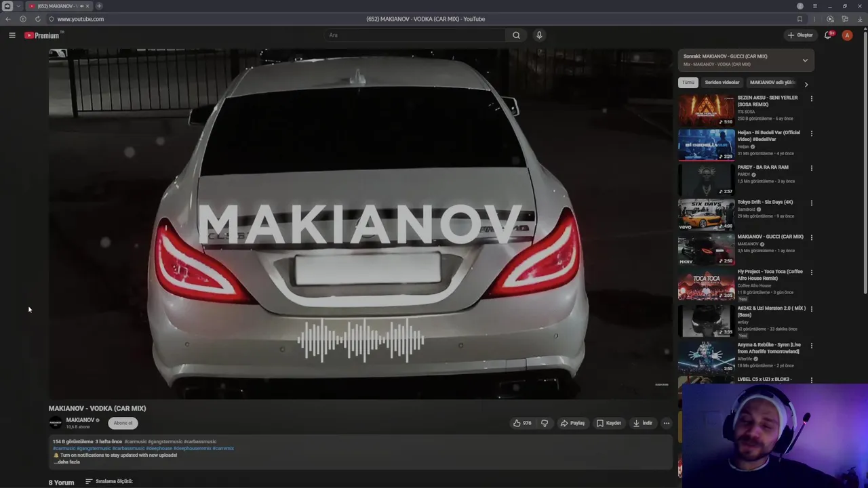The height and width of the screenshot is (488, 868).
Task: Go to YouTube Premium home logo
Action: 42,35
